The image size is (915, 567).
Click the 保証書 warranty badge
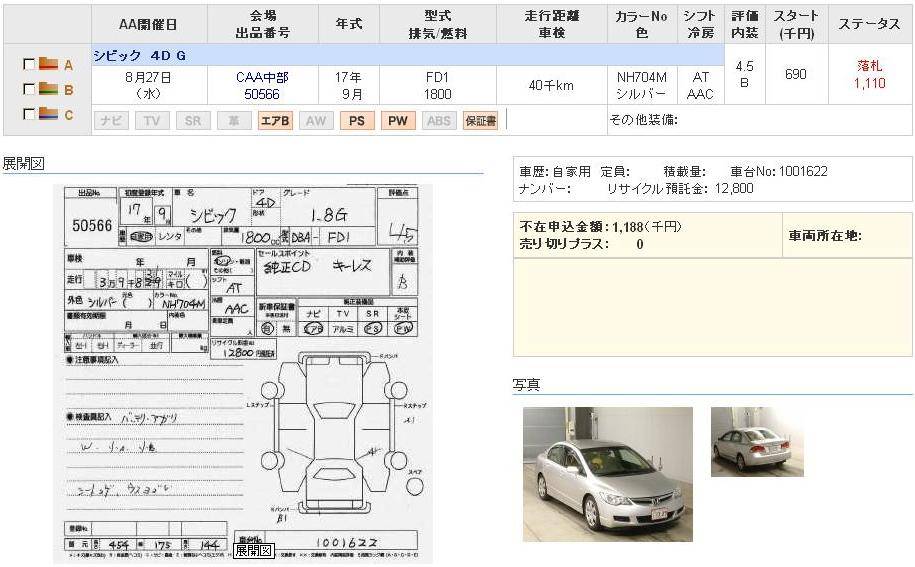coord(480,121)
